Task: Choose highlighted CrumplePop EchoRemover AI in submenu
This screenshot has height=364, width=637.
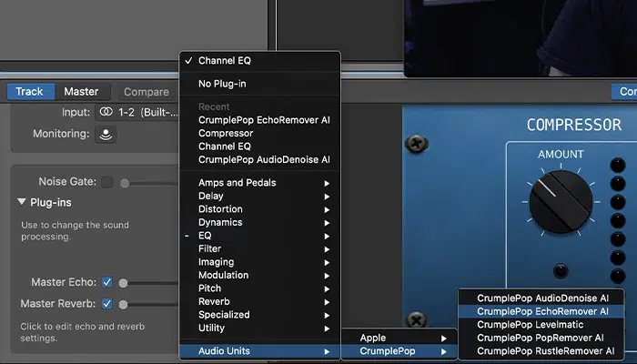Action: pyautogui.click(x=541, y=311)
